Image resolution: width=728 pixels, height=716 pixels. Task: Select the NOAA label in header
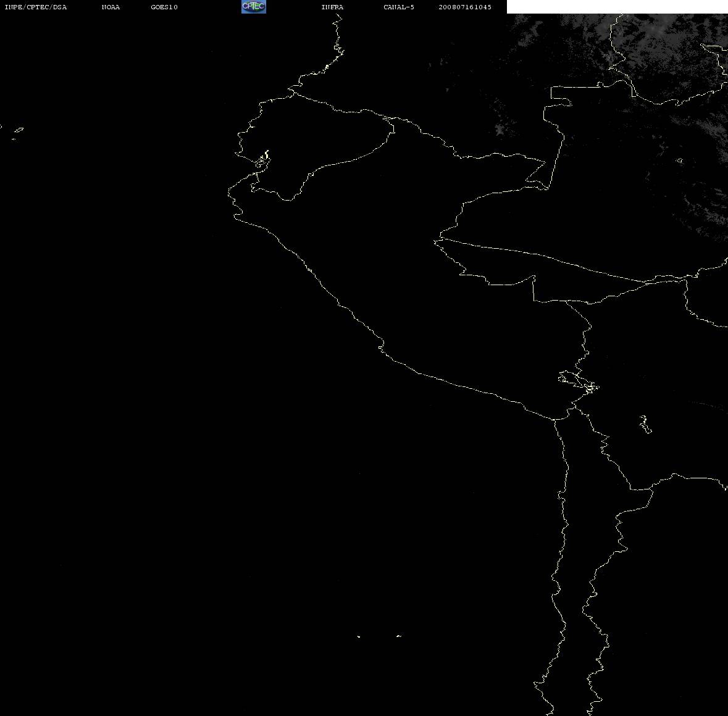click(x=111, y=7)
